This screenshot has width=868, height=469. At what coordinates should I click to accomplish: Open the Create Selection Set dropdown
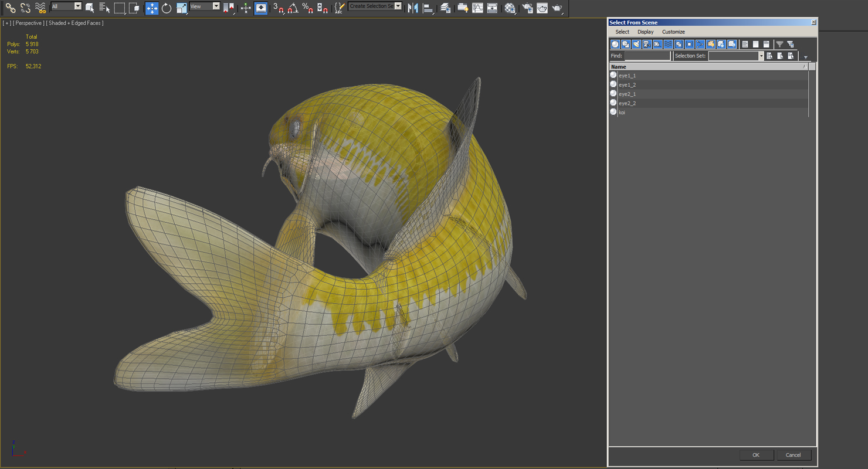coord(375,6)
